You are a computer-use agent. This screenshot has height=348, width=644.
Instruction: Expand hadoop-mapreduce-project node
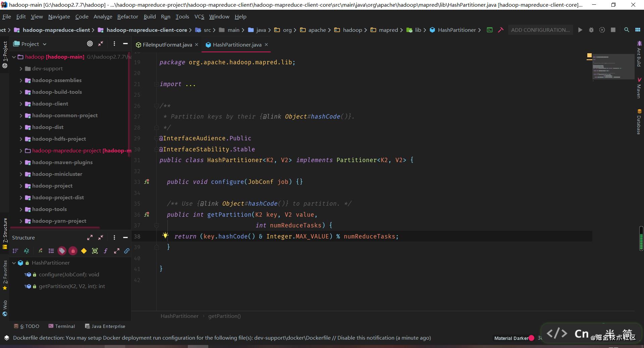tap(21, 151)
